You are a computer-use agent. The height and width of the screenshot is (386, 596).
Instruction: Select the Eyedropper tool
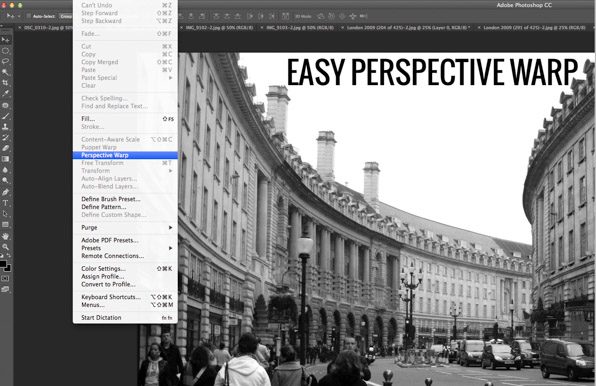pyautogui.click(x=5, y=93)
